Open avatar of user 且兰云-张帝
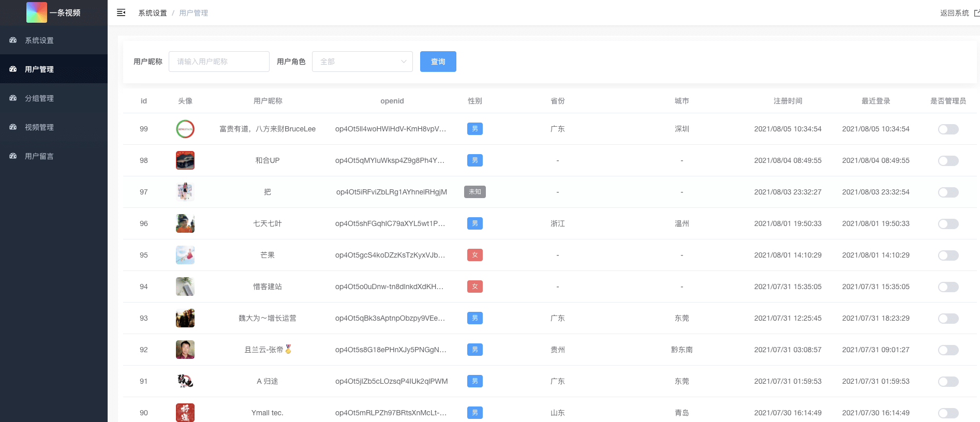980x422 pixels. coord(185,350)
